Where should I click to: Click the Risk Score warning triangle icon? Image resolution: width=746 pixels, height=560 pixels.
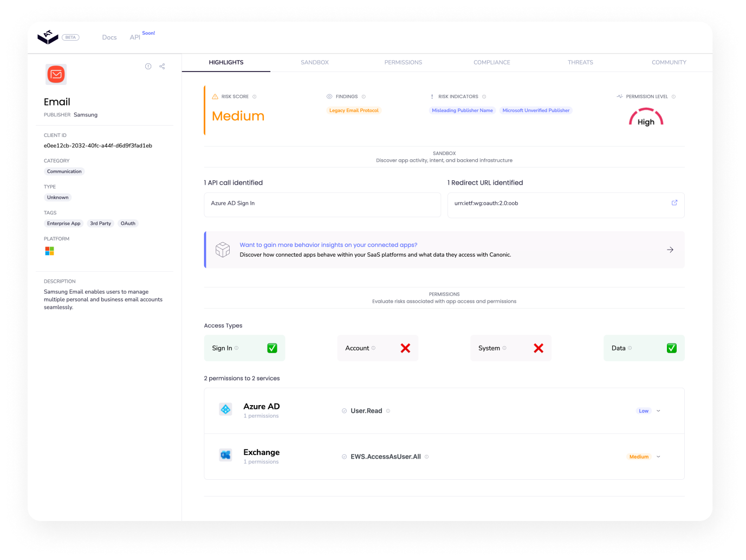215,96
